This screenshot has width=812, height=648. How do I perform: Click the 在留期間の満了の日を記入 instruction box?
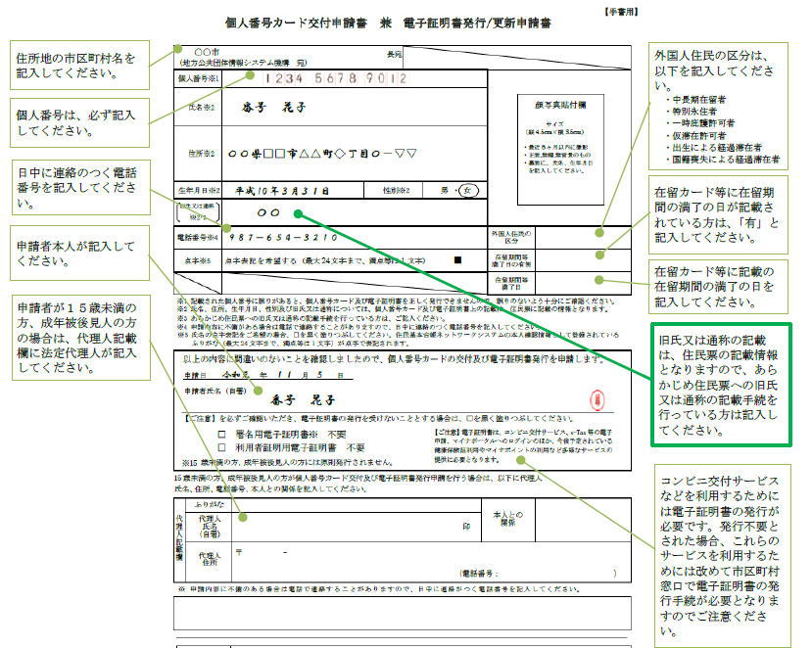pos(718,287)
